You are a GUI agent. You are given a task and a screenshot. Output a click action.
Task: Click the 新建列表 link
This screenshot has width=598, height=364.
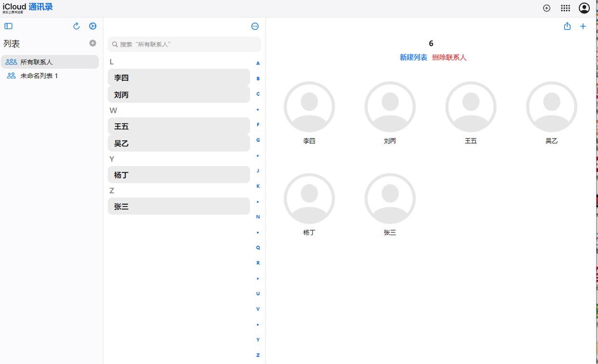coord(413,57)
